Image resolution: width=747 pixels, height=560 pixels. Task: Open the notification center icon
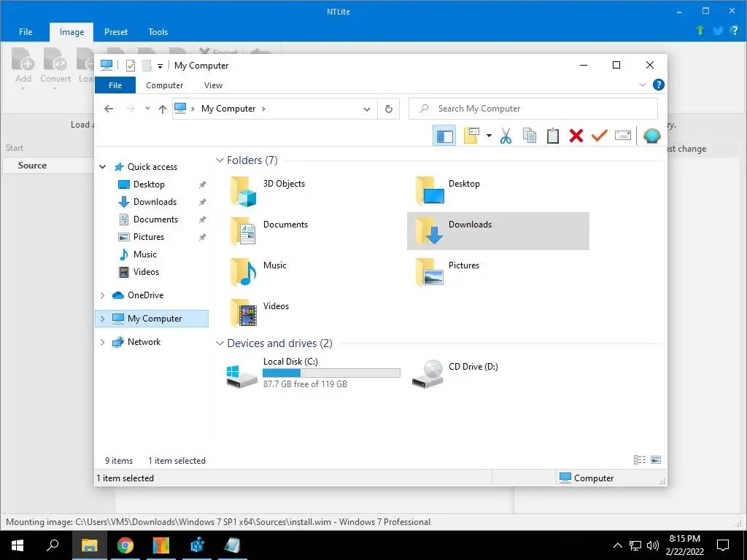(723, 545)
